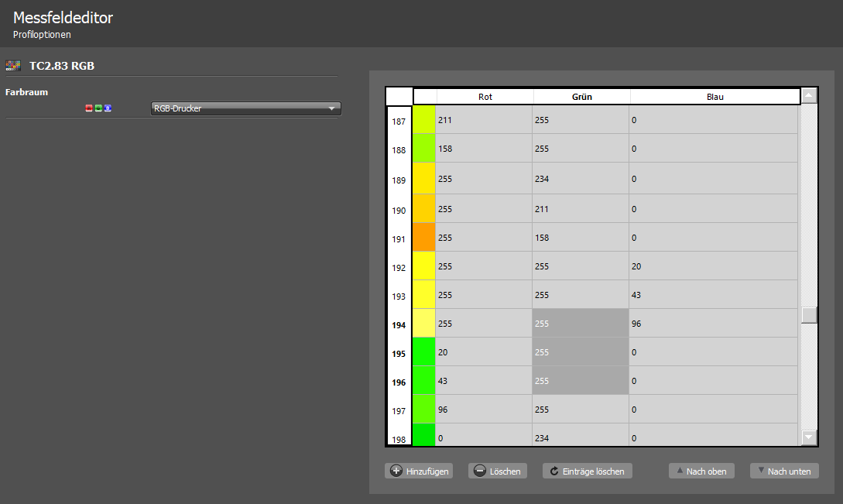The image size is (843, 504).
Task: Click the orange color swatch in row 191
Action: 423,237
